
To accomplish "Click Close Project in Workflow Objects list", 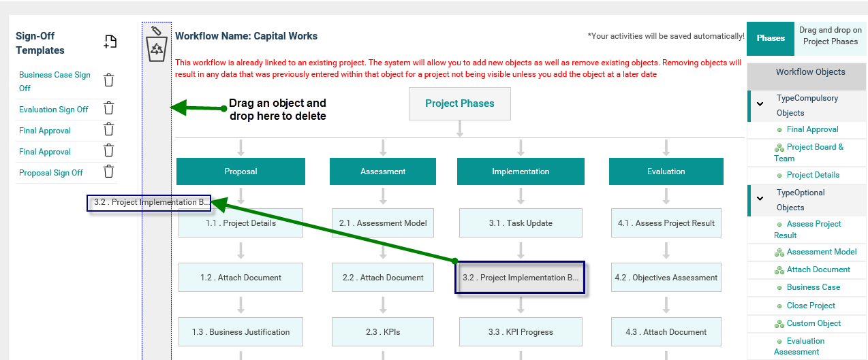I will [x=811, y=306].
